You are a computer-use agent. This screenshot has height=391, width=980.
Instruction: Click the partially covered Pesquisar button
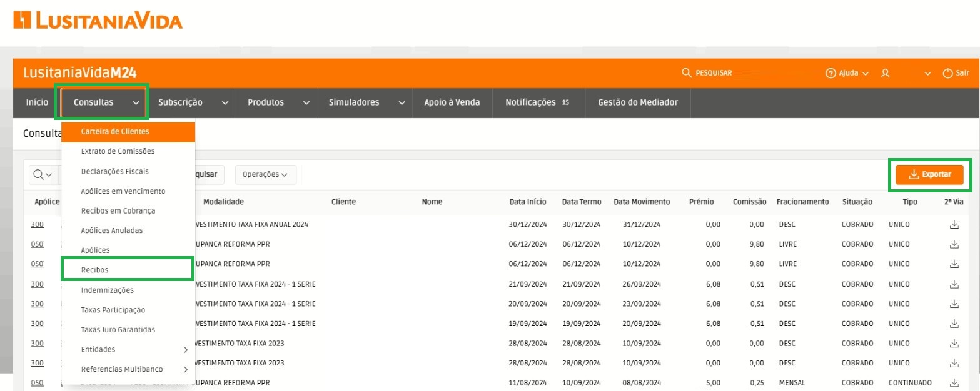point(210,174)
